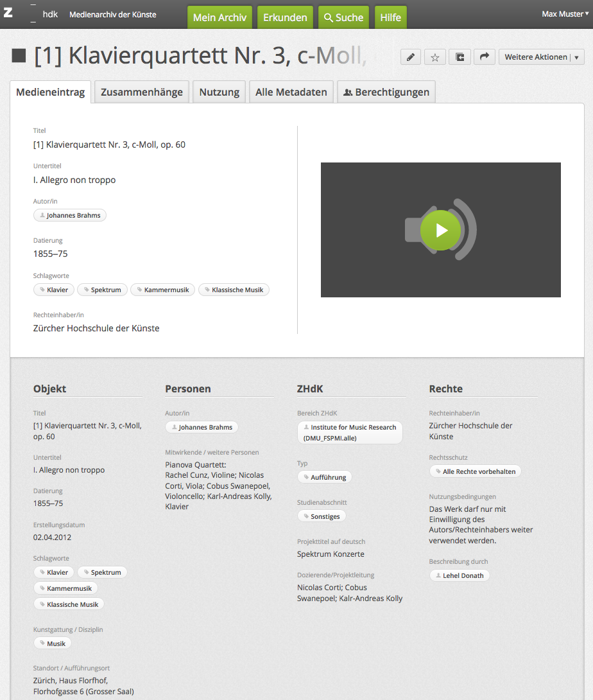Click the Z hdk logo icon
This screenshot has width=593, height=700.
tap(9, 13)
